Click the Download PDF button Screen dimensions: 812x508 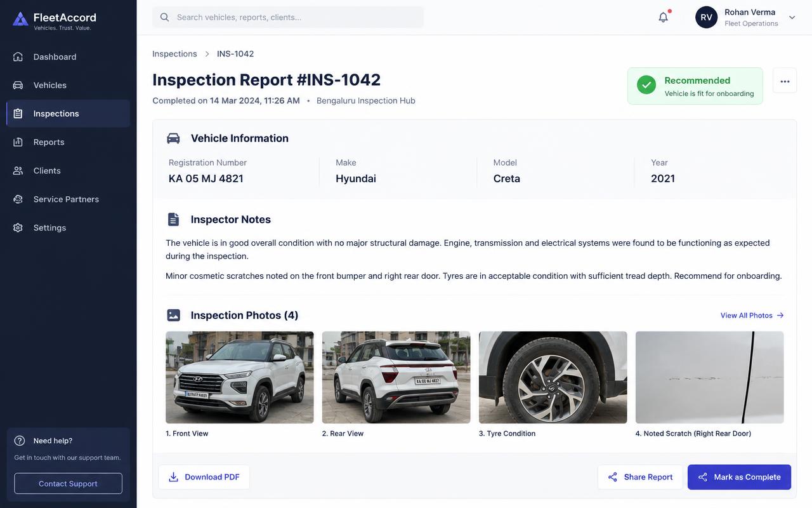[x=204, y=477]
